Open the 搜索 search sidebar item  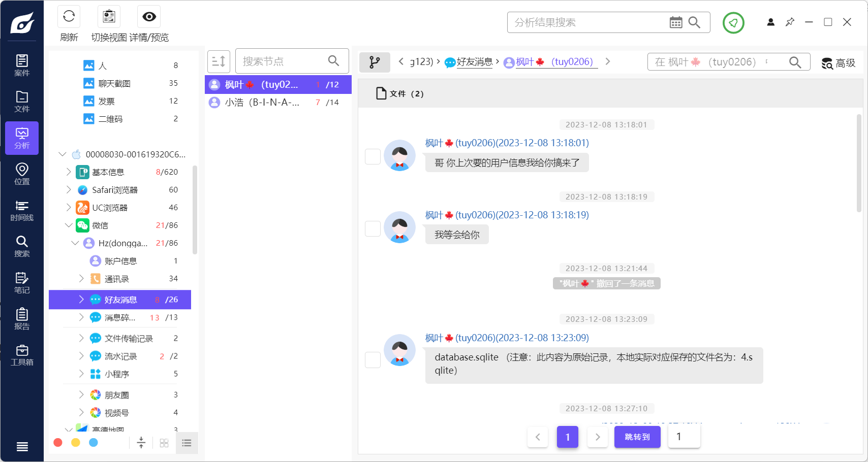point(22,246)
